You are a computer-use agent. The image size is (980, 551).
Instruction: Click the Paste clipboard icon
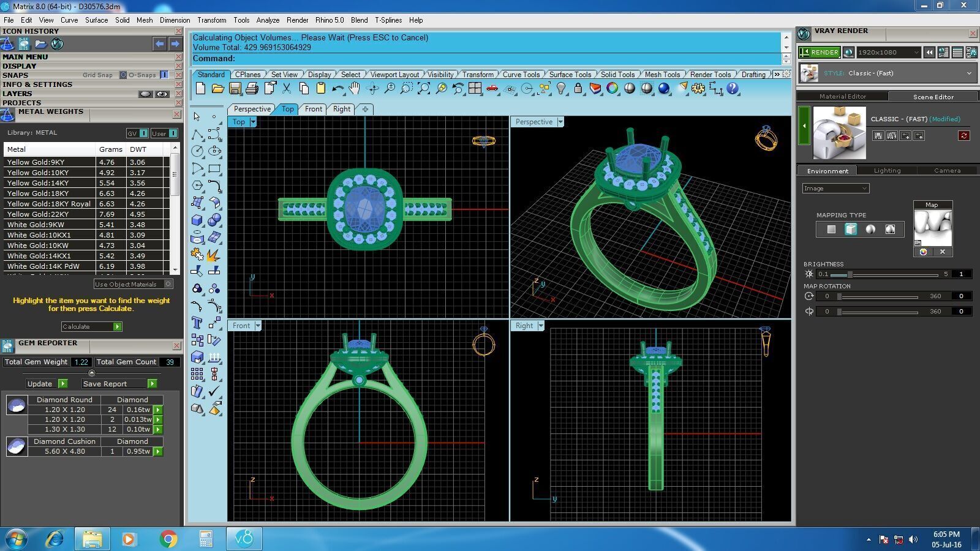(320, 89)
